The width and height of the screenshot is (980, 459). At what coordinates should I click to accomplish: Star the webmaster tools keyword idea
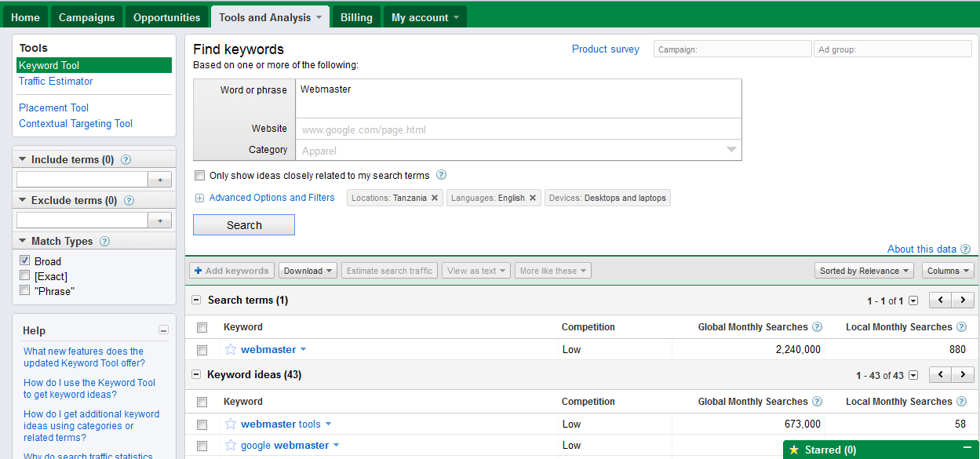231,424
